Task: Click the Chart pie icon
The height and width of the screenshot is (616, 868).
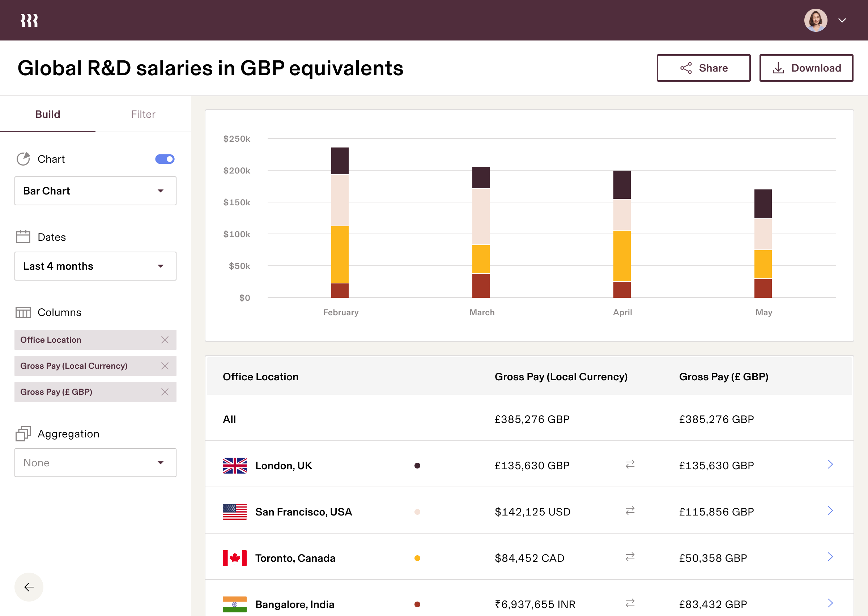Action: (x=23, y=159)
